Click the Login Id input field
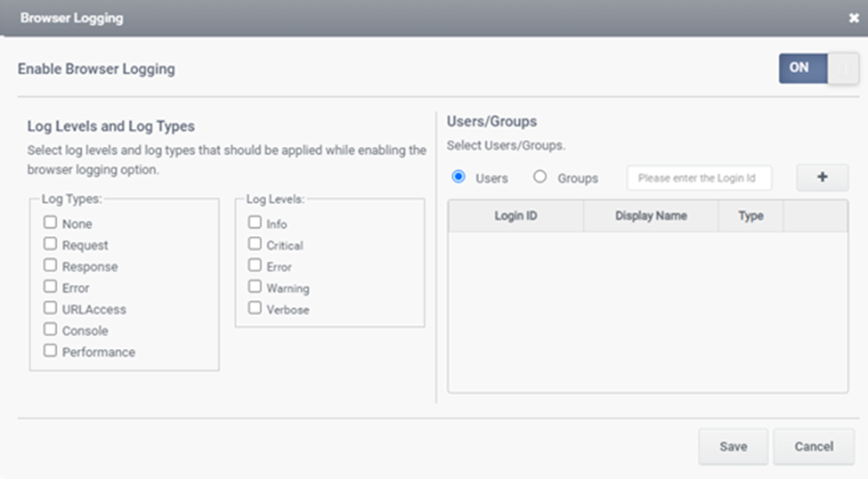The height and width of the screenshot is (479, 868). [x=699, y=178]
